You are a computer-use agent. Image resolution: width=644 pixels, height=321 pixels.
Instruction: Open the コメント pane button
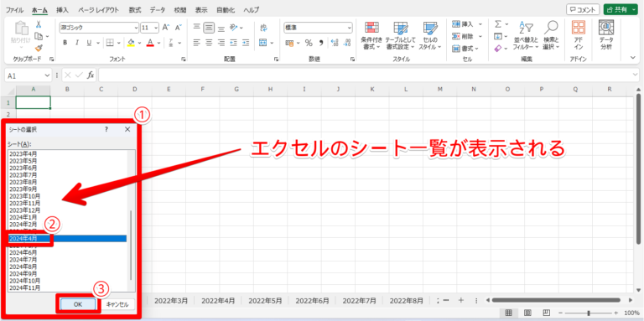click(584, 9)
